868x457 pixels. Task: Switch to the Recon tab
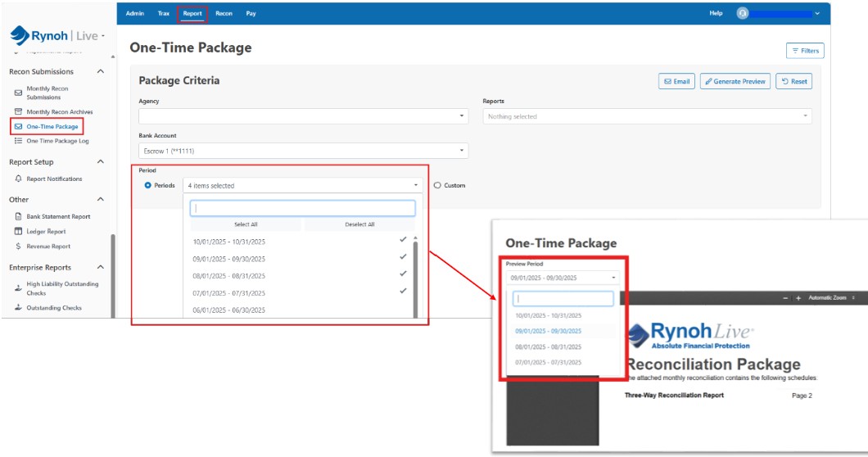pyautogui.click(x=224, y=13)
